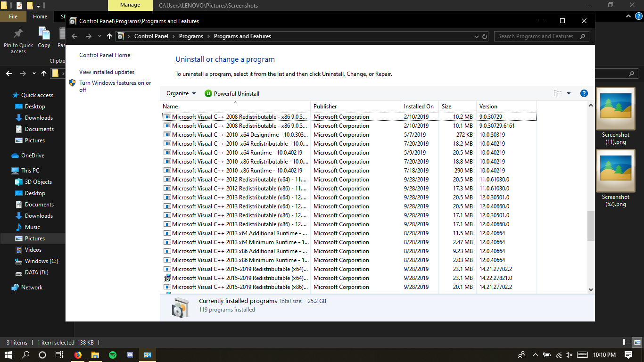Select Visual C++ 2012 Redistributable (x64) row
Viewport: 644px width, 362px height.
[349, 180]
